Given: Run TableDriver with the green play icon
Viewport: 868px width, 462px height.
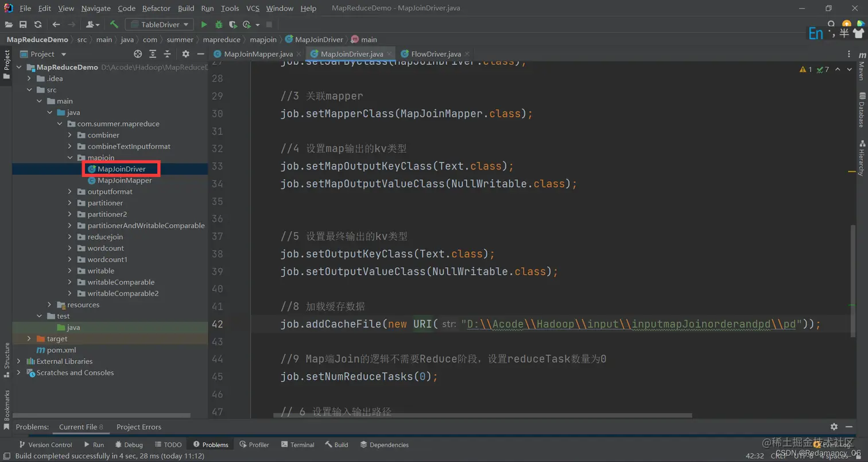Looking at the screenshot, I should [204, 24].
